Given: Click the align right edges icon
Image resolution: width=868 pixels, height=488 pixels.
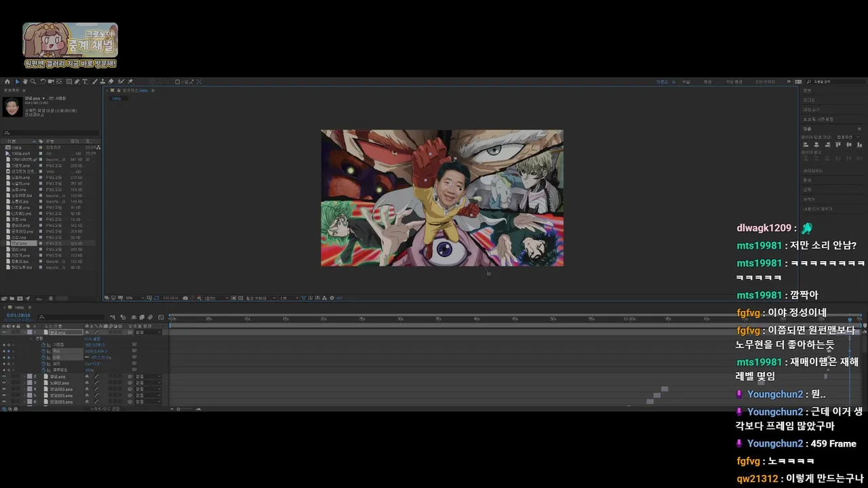Looking at the screenshot, I should (x=827, y=145).
